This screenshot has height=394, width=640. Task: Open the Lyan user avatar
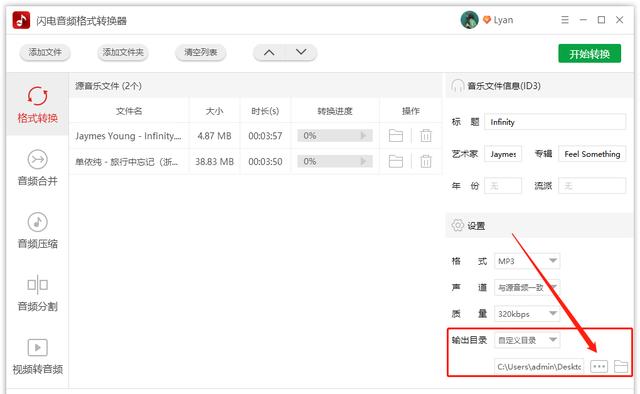coord(469,20)
